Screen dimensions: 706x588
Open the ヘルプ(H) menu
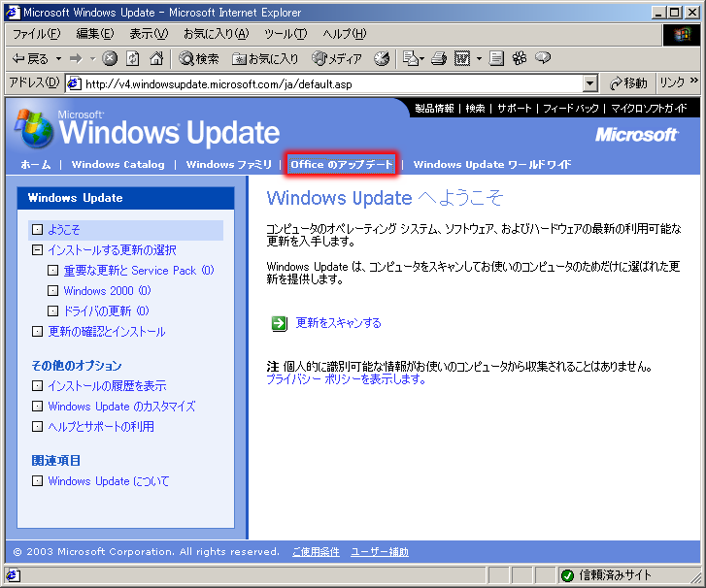(x=345, y=34)
